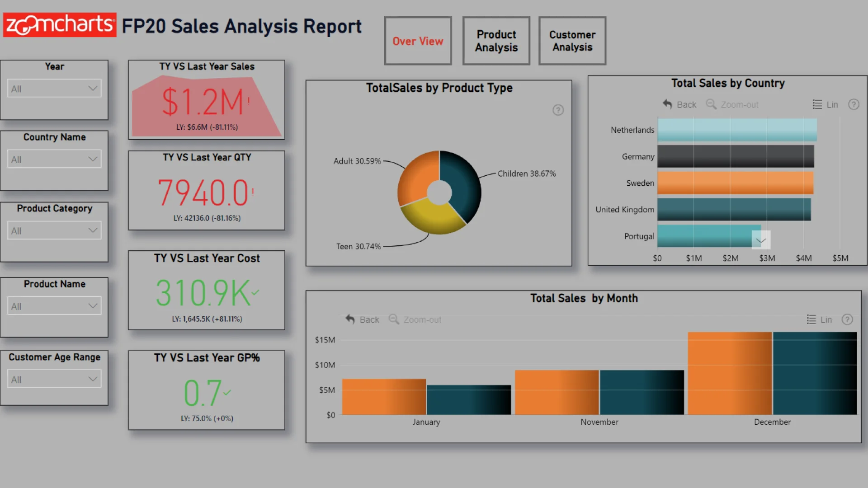
Task: Click the Total Sales by Country title
Action: (x=728, y=83)
